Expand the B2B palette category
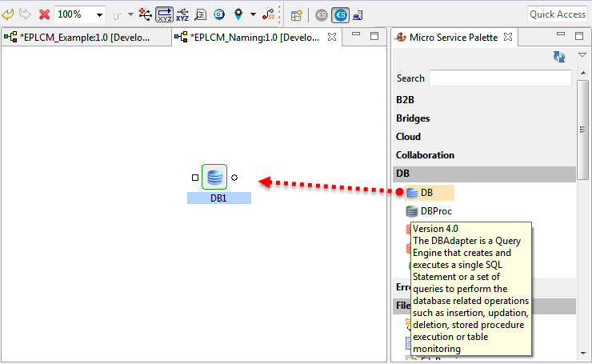 click(x=406, y=100)
